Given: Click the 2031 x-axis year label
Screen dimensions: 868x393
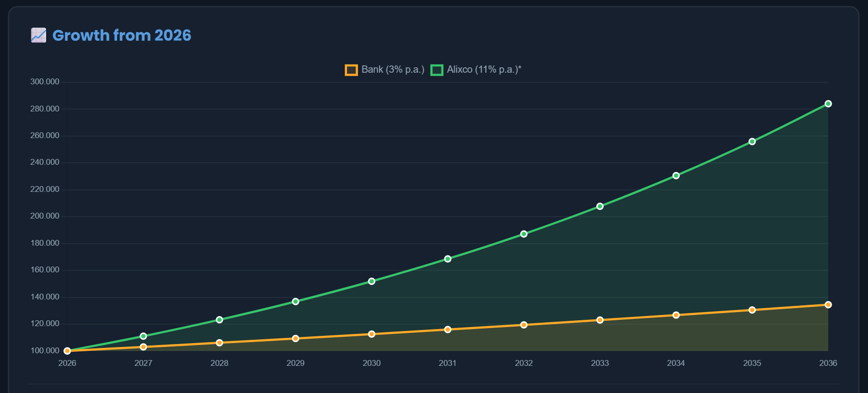Looking at the screenshot, I should coord(448,363).
